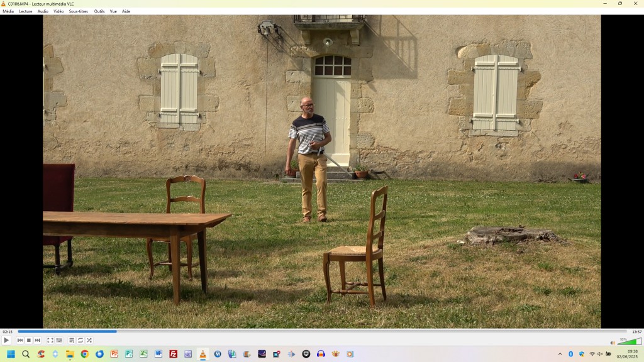Mute audio using the speaker icon

pyautogui.click(x=613, y=343)
